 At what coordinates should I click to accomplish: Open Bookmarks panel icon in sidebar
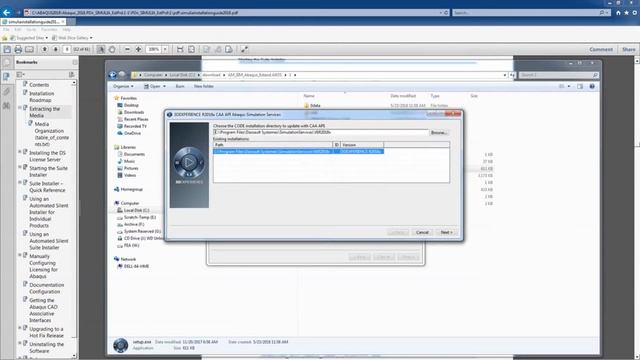click(x=7, y=76)
